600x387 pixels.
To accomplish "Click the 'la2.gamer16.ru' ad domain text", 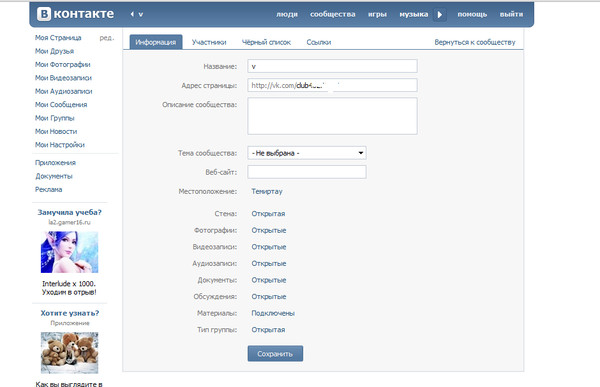I will (70, 222).
